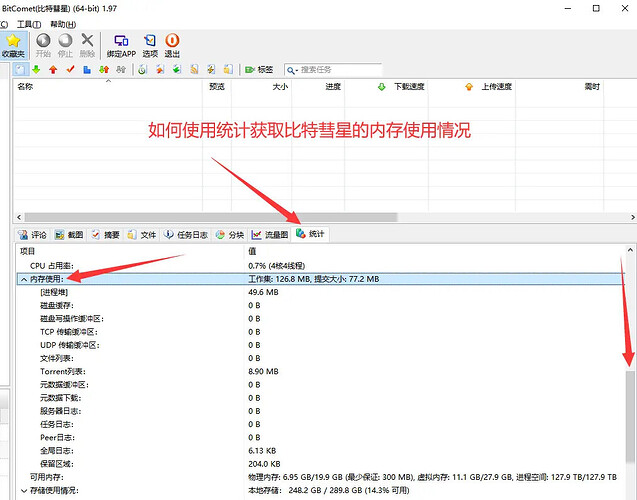The width and height of the screenshot is (637, 500).
Task: Click the 绑定APP toolbar icon
Action: [x=121, y=44]
